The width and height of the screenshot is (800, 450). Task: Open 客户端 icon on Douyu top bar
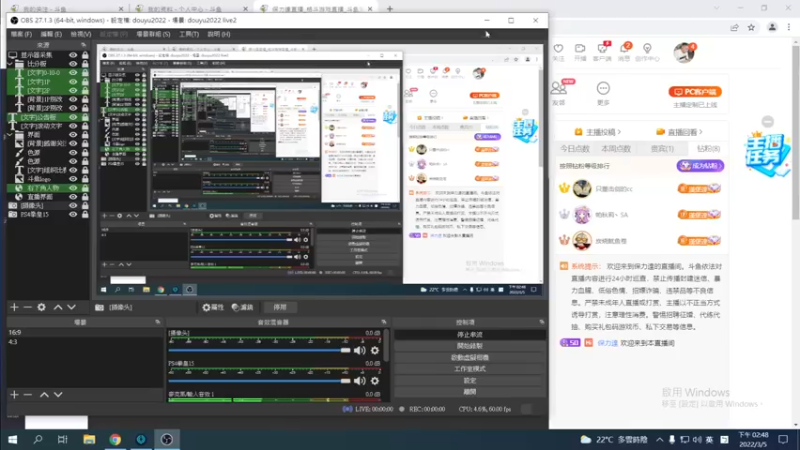tap(603, 48)
